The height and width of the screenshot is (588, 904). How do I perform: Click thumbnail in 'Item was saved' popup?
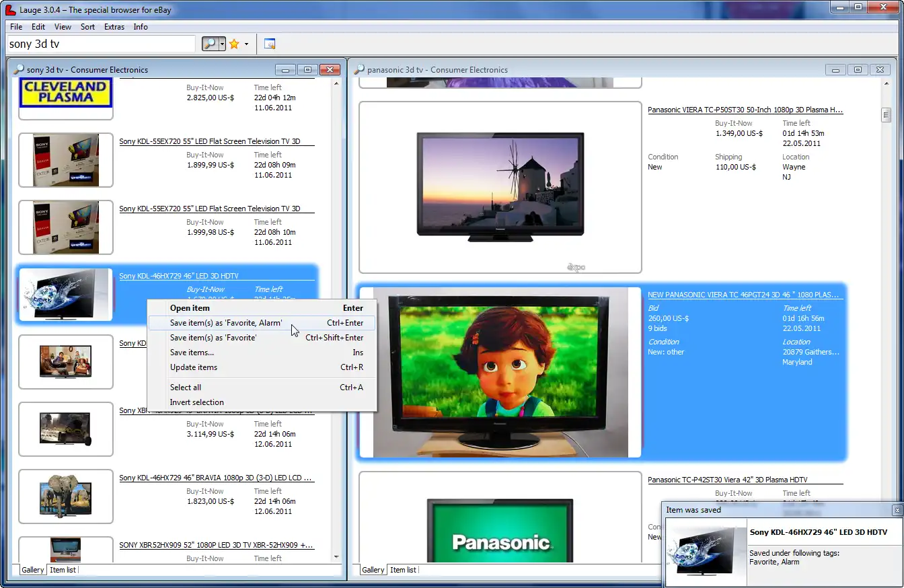706,551
